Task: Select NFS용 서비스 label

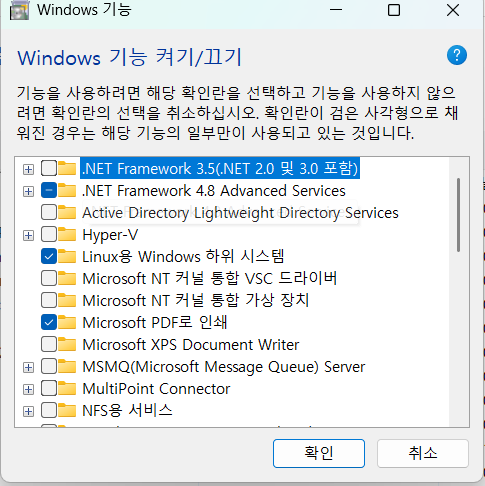Action: (x=127, y=411)
